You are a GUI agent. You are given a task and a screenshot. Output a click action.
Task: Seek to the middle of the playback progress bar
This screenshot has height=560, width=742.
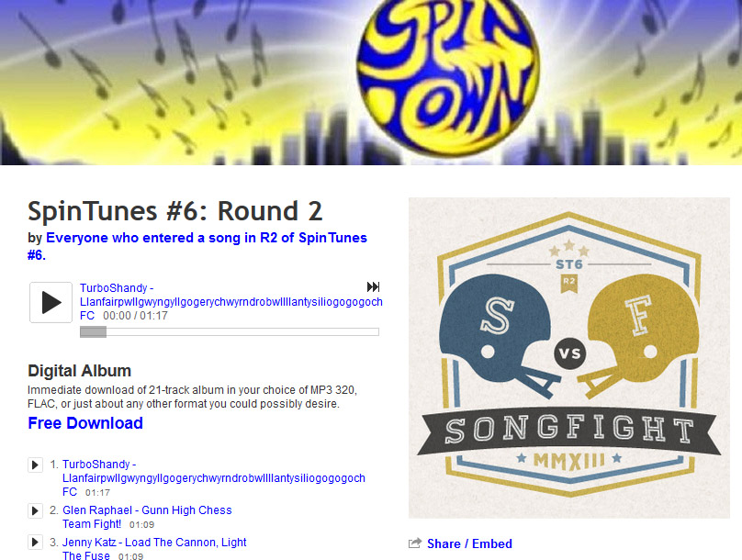pos(230,332)
